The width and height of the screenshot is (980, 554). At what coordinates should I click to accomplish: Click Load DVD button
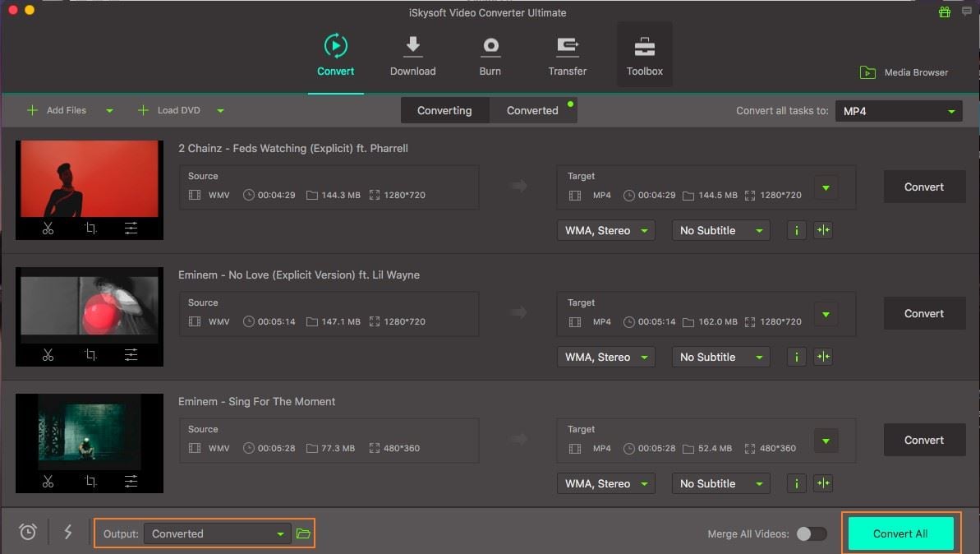[168, 110]
